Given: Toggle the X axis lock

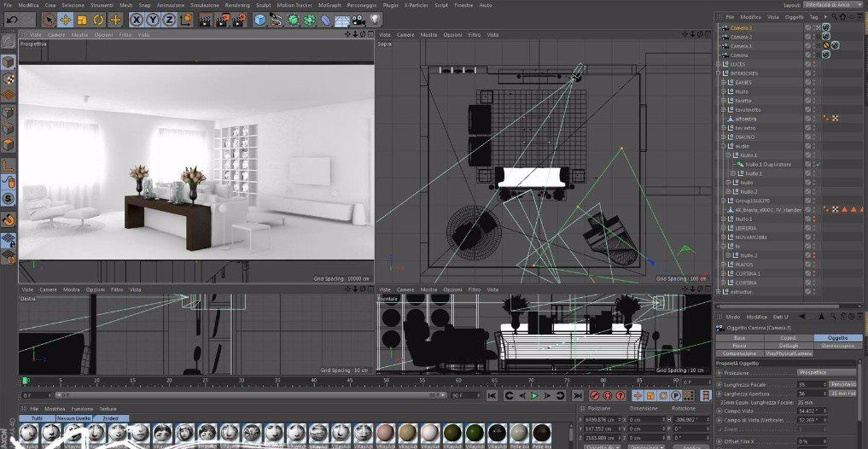Looking at the screenshot, I should click(x=135, y=19).
